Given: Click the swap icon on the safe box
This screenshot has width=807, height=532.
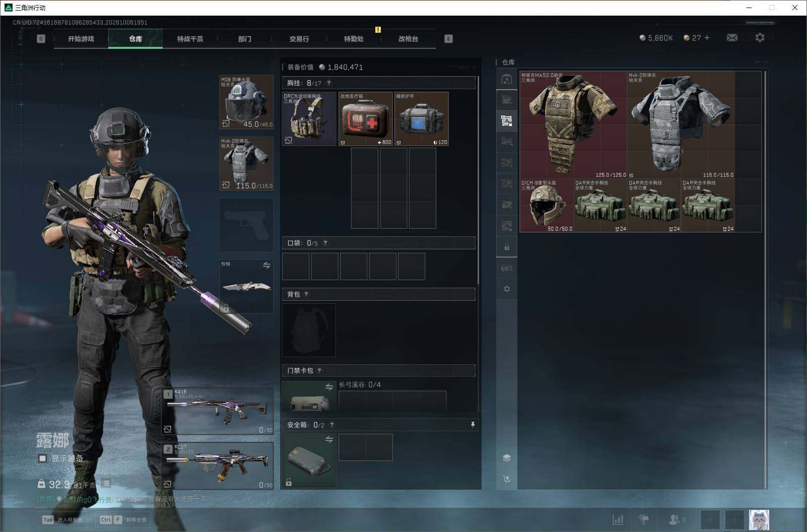Looking at the screenshot, I should tap(329, 440).
